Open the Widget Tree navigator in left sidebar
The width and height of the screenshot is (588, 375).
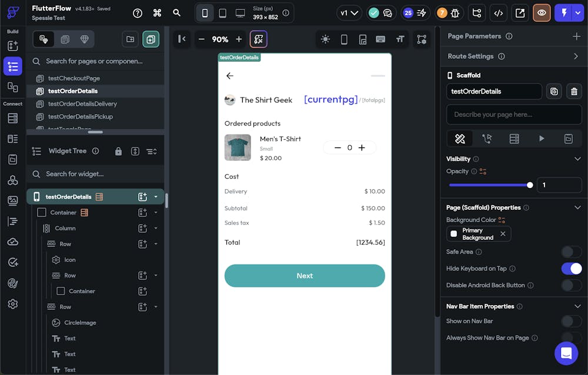pos(13,66)
